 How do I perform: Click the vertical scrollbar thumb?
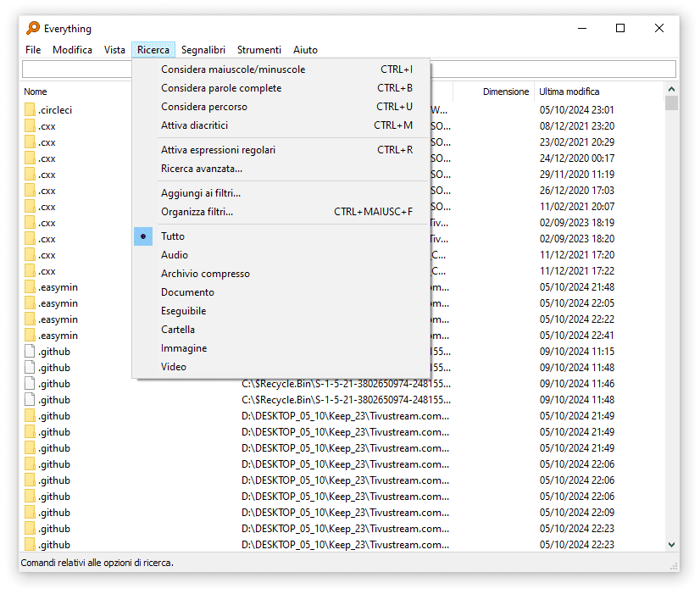pos(671,103)
